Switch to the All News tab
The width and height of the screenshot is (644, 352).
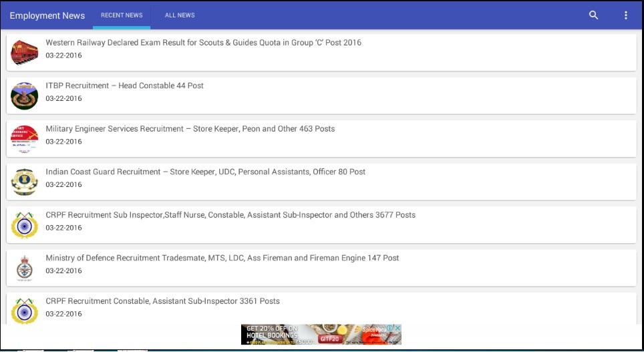(180, 15)
